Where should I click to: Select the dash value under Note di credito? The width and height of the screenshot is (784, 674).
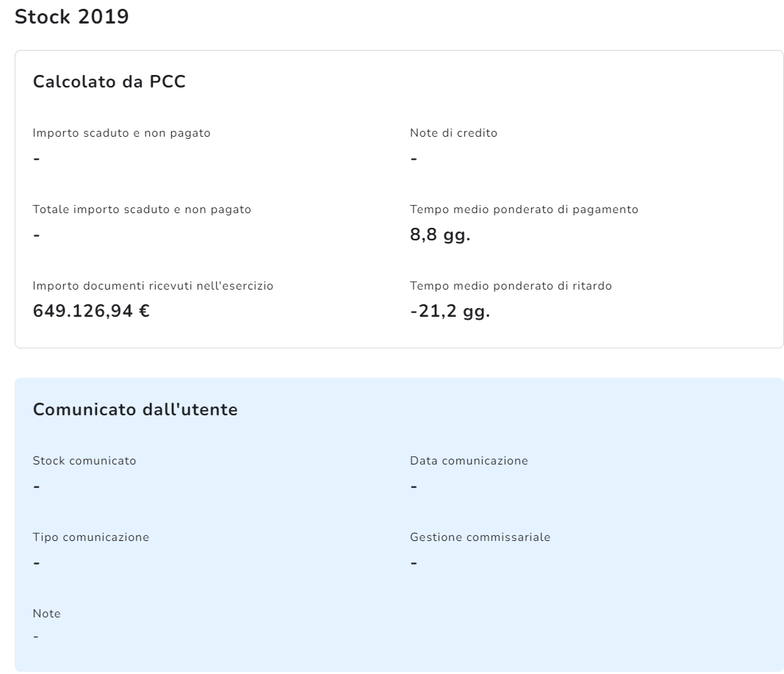[x=414, y=159]
